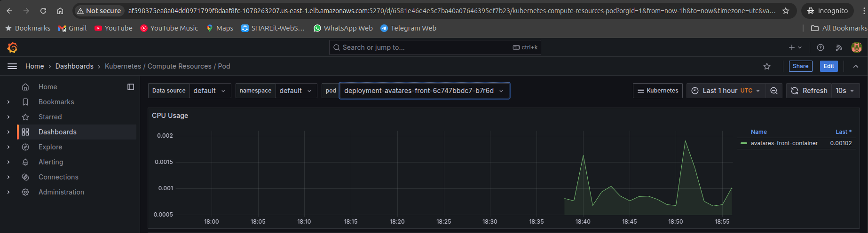The height and width of the screenshot is (233, 868).
Task: Click the browser back arrow
Action: pyautogui.click(x=9, y=11)
